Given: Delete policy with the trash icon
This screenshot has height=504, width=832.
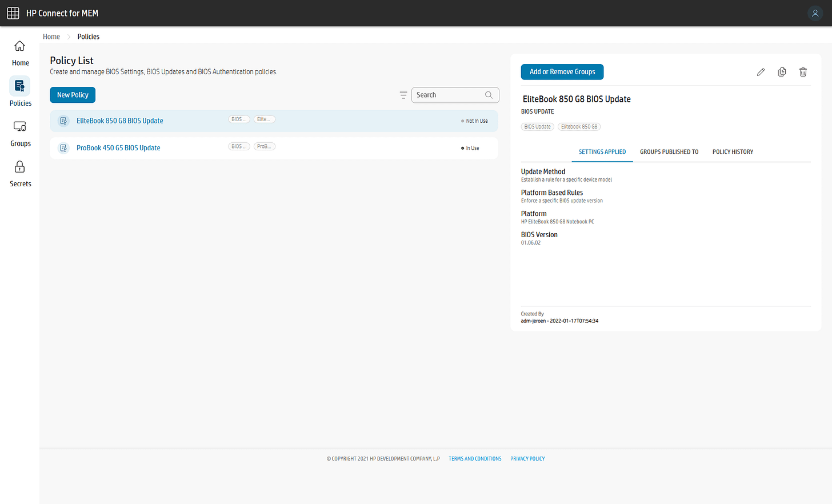Looking at the screenshot, I should point(803,72).
